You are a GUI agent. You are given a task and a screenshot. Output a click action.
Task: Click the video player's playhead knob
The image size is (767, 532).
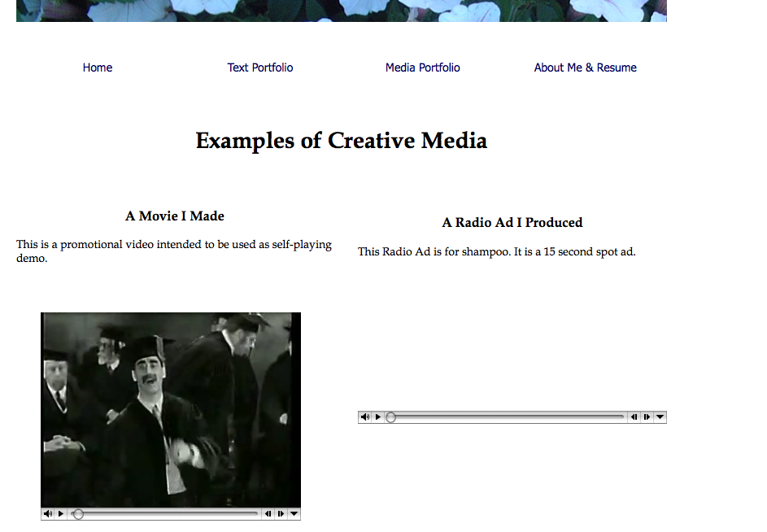point(78,514)
